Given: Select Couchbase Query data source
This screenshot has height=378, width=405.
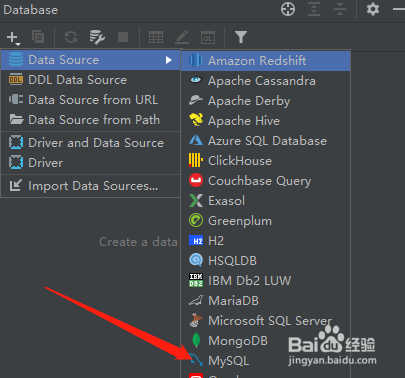Looking at the screenshot, I should [266, 181].
